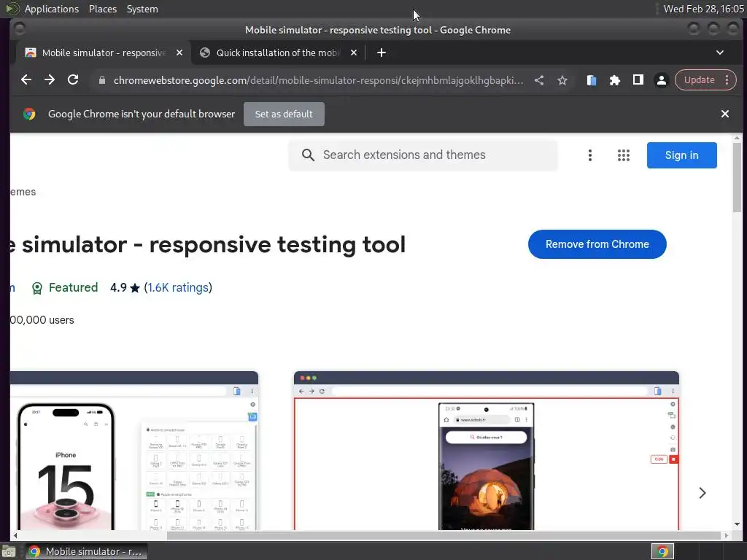The width and height of the screenshot is (747, 560).
Task: Click the Sign in button
Action: point(682,155)
